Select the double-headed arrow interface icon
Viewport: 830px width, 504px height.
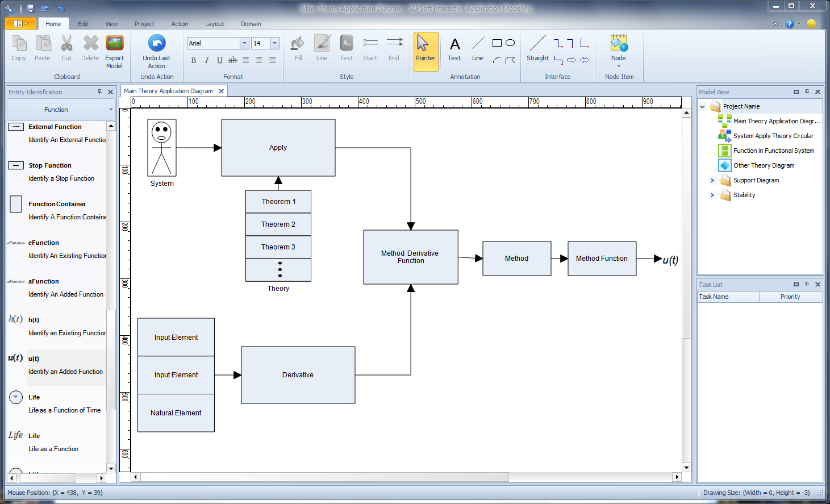(x=585, y=60)
